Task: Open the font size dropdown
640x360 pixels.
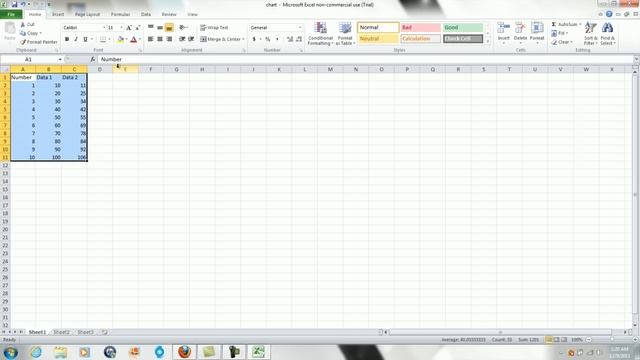Action: 121,27
